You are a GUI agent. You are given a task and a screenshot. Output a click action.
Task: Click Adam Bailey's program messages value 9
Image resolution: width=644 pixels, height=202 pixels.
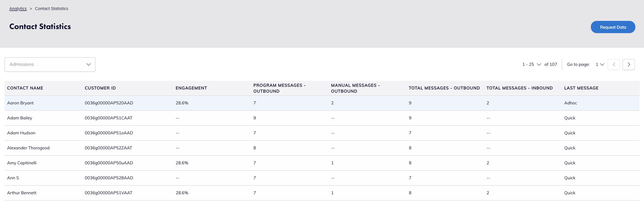click(x=255, y=118)
